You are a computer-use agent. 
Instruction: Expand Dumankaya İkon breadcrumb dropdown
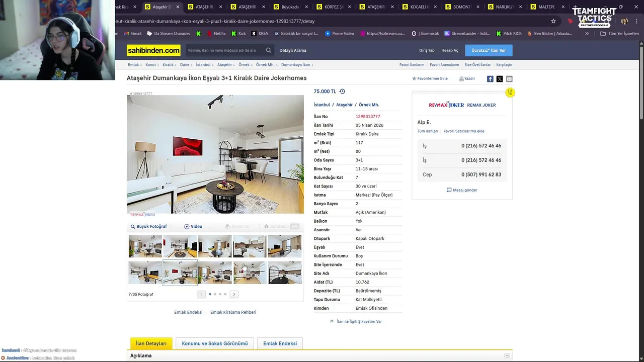[x=312, y=65]
